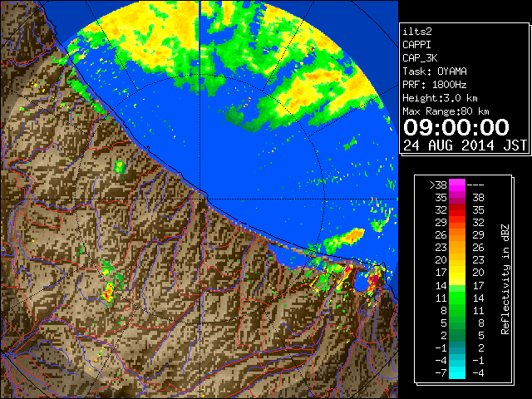The height and width of the screenshot is (399, 532).
Task: Click the magenta >38 dBZ legend swatch
Action: coord(457,185)
